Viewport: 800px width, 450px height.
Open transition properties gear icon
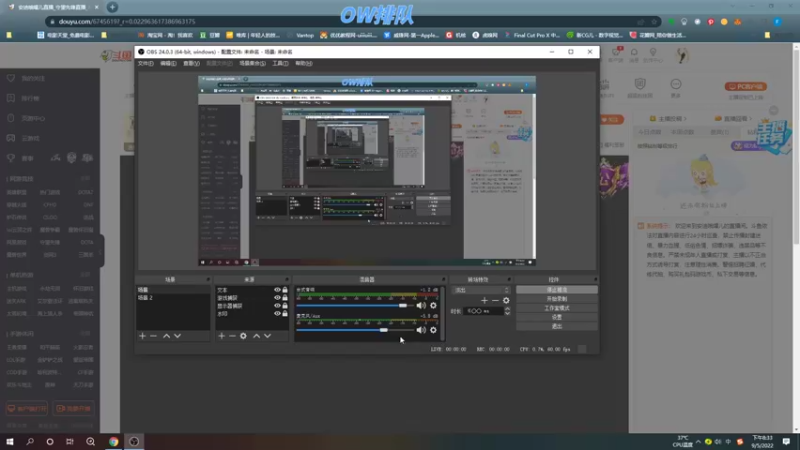[x=506, y=301]
